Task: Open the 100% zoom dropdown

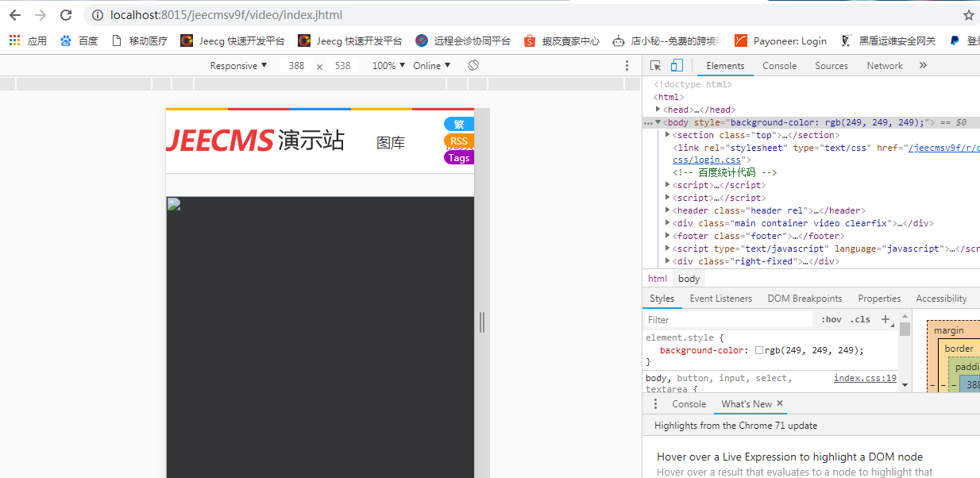Action: coord(389,66)
